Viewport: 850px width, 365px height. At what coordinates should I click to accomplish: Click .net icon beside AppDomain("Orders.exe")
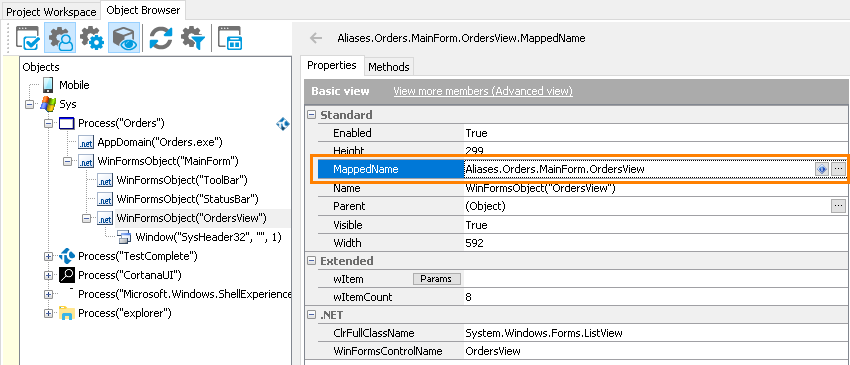[86, 143]
